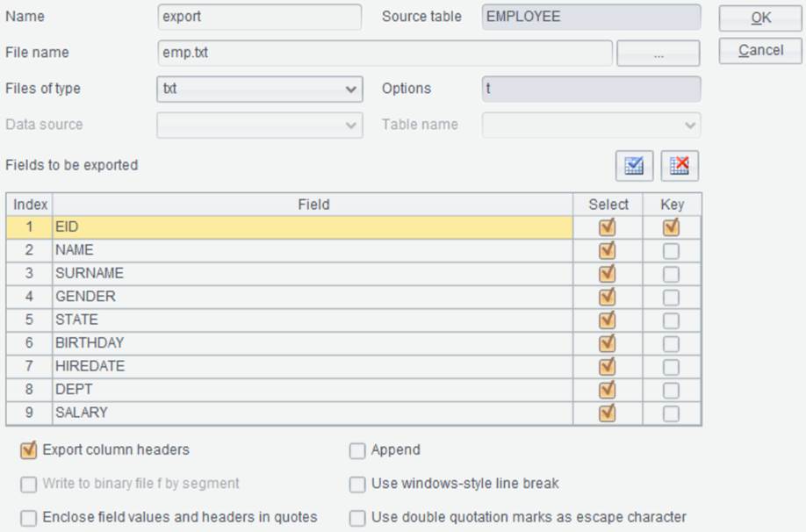Select the SALARY field row
Image resolution: width=806 pixels, height=532 pixels.
click(x=313, y=413)
